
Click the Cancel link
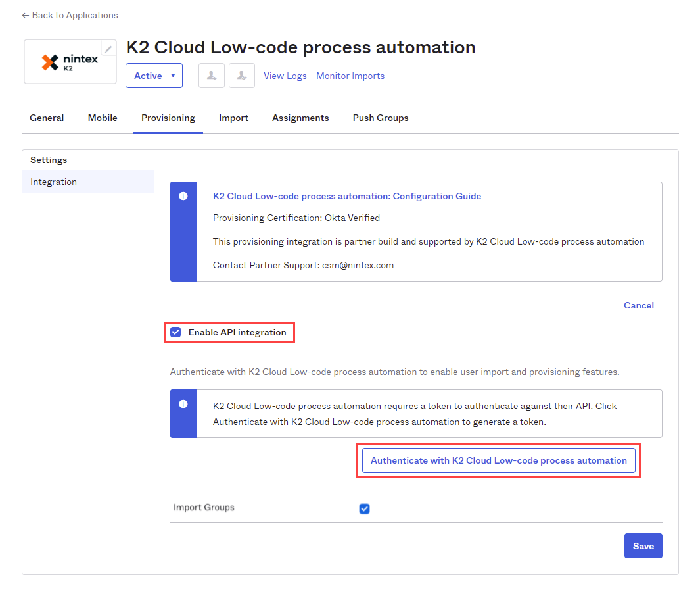638,305
